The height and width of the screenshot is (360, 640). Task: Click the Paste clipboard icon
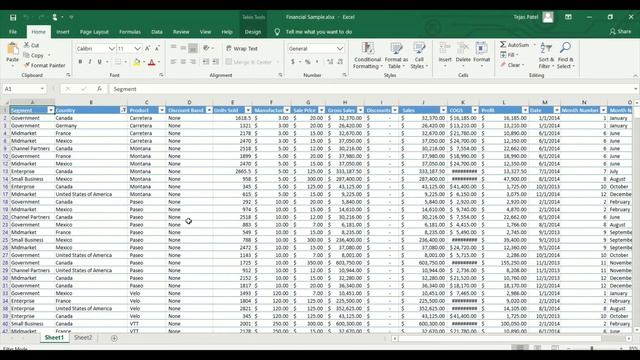(x=12, y=50)
